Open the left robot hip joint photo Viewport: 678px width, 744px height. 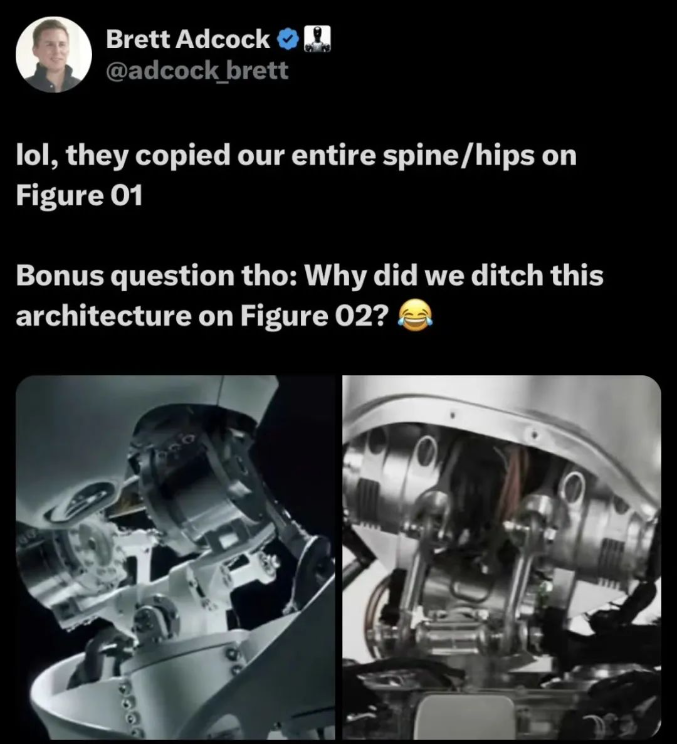176,557
